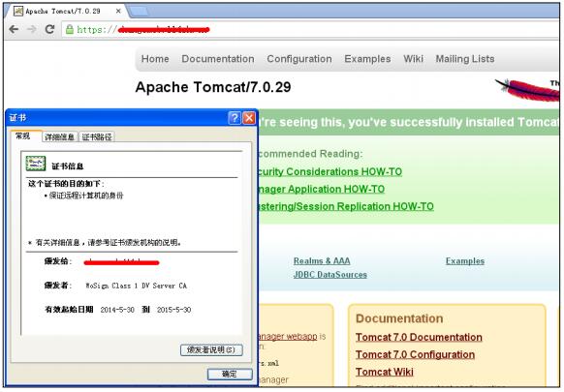Image resolution: width=564 pixels, height=392 pixels.
Task: Follow the JDBC DataSources link
Action: click(x=329, y=275)
